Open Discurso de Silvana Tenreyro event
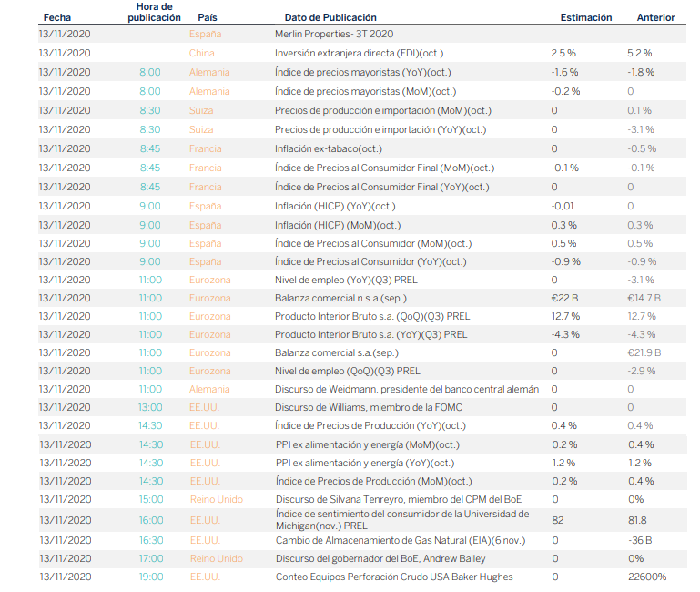700x592 pixels. pyautogui.click(x=400, y=499)
